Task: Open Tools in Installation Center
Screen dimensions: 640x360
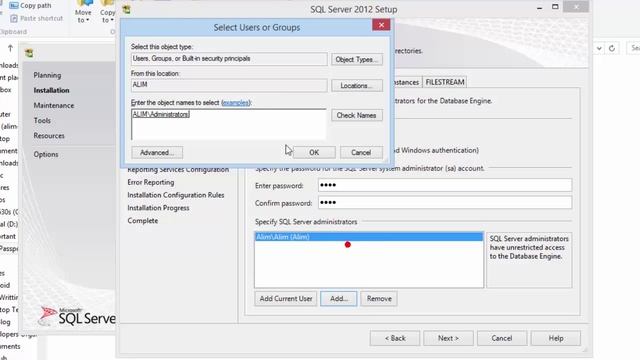Action: tap(42, 120)
